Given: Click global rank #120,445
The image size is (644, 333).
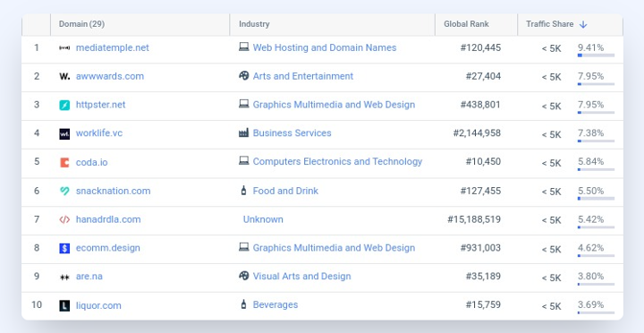Looking at the screenshot, I should pyautogui.click(x=480, y=47).
